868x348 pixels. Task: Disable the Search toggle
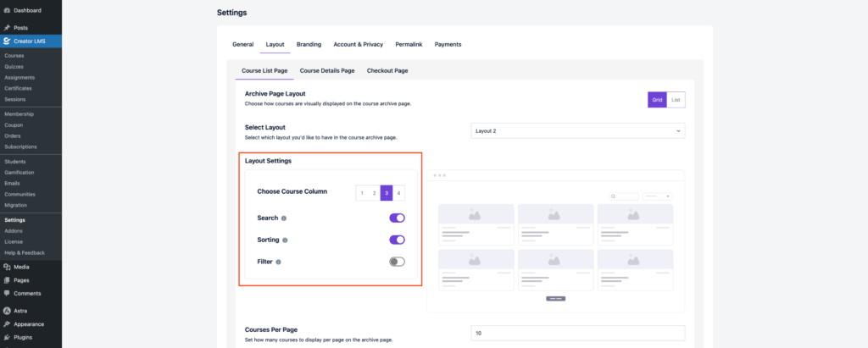tap(397, 218)
